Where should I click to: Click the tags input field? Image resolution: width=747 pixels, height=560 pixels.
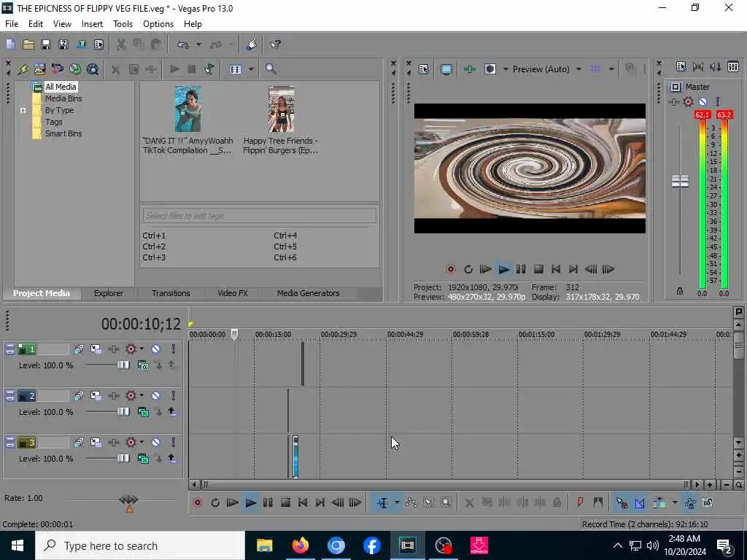[259, 216]
